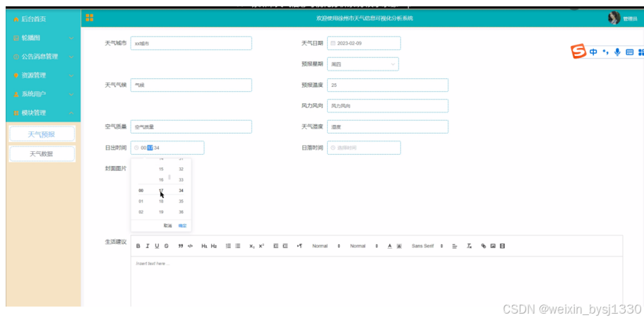Open the text background color picker

click(399, 246)
